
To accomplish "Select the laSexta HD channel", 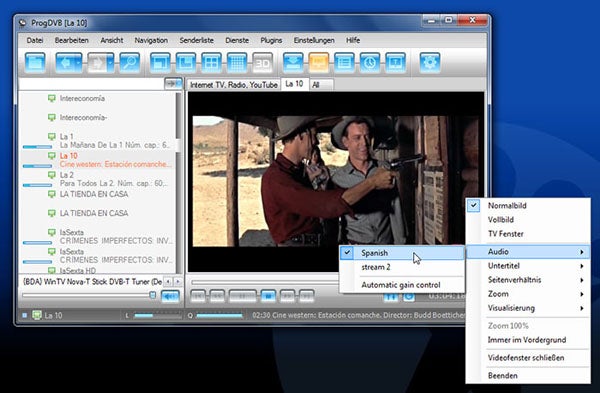I will [98, 270].
